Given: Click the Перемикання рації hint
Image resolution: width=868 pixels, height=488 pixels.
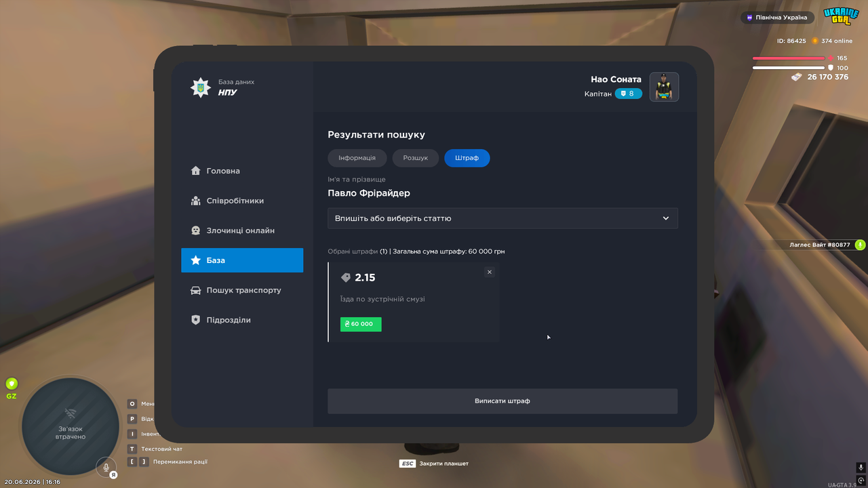Looking at the screenshot, I should click(x=167, y=462).
